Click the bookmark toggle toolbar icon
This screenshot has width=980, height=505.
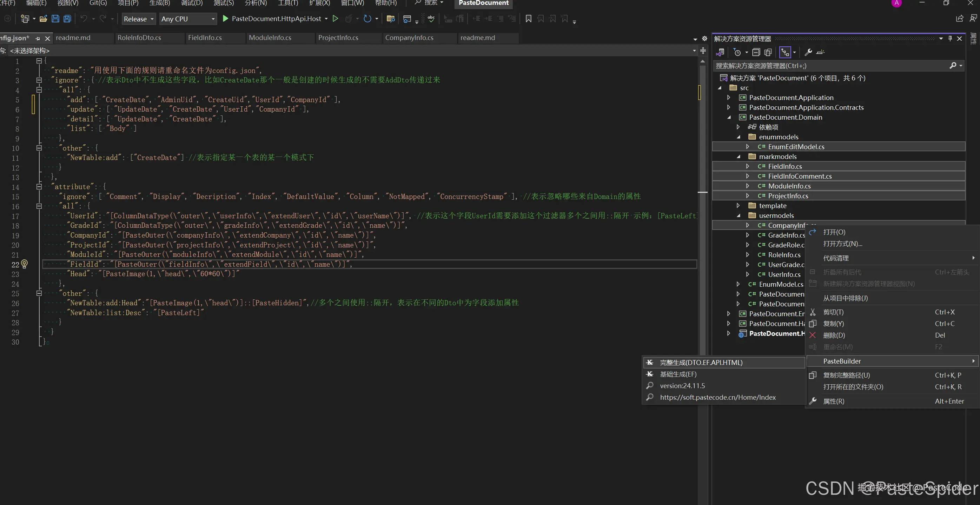[528, 19]
